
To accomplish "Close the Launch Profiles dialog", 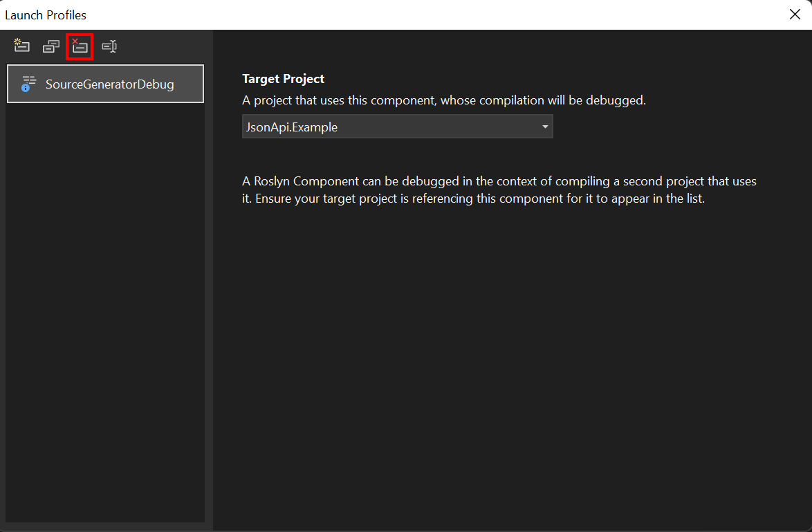I will 795,15.
